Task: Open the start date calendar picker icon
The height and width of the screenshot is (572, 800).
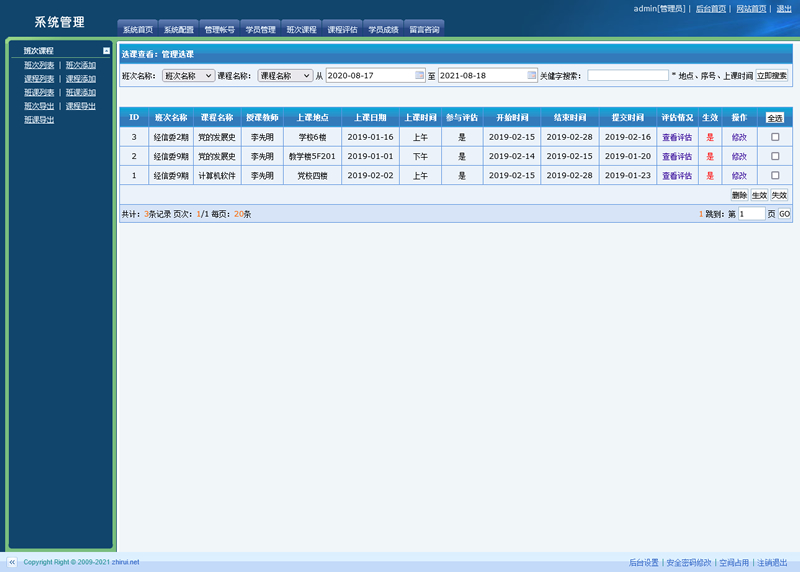Action: click(419, 75)
